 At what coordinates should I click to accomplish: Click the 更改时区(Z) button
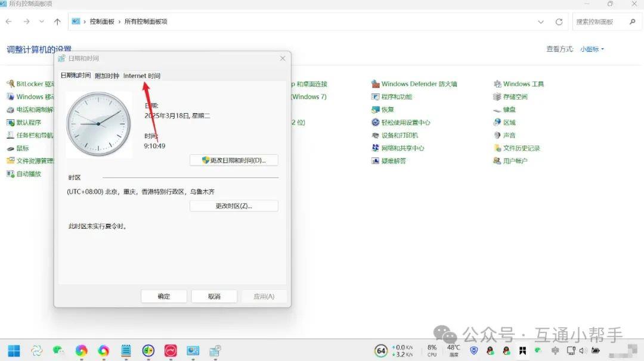(234, 206)
